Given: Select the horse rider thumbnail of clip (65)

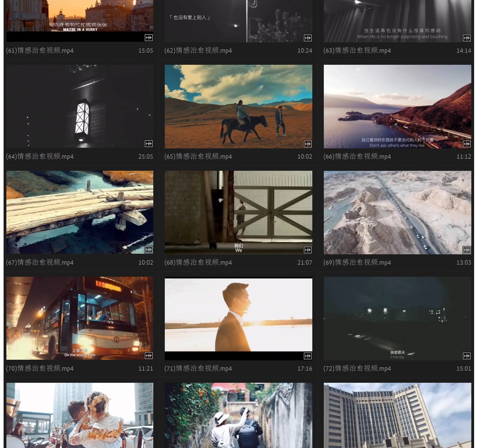Looking at the screenshot, I should pos(238,106).
